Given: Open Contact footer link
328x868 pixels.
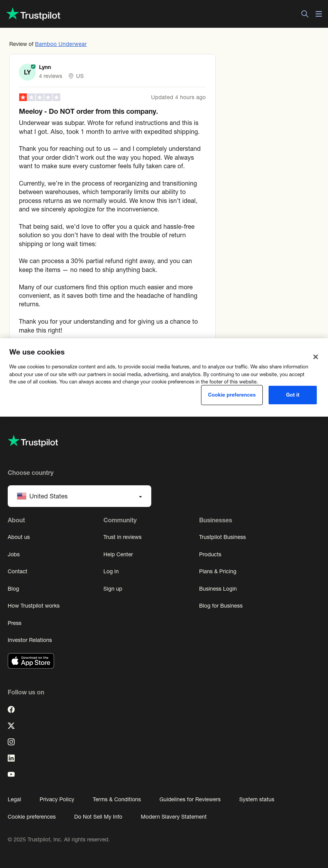Looking at the screenshot, I should point(18,571).
